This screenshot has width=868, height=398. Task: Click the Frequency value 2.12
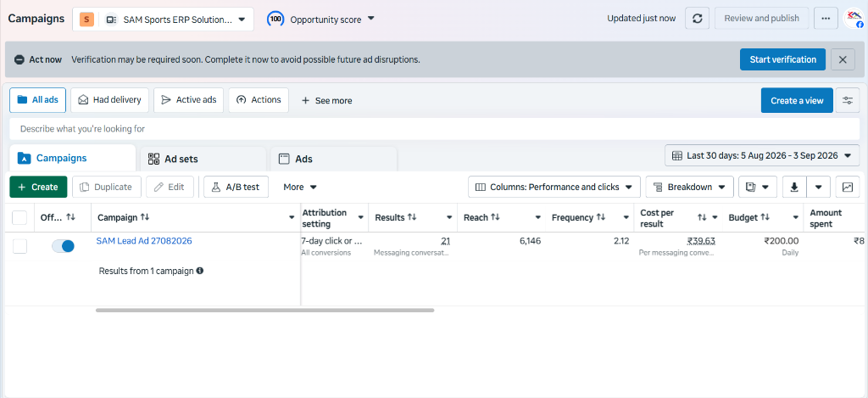pyautogui.click(x=621, y=240)
